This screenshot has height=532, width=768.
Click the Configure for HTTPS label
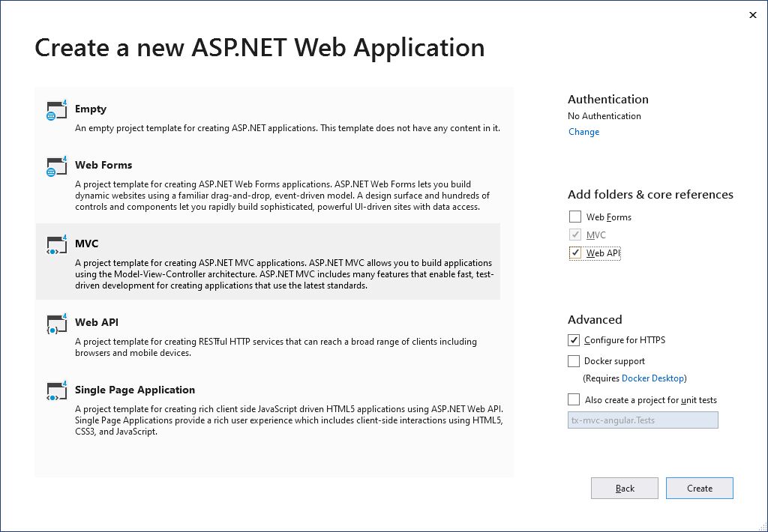click(x=625, y=339)
